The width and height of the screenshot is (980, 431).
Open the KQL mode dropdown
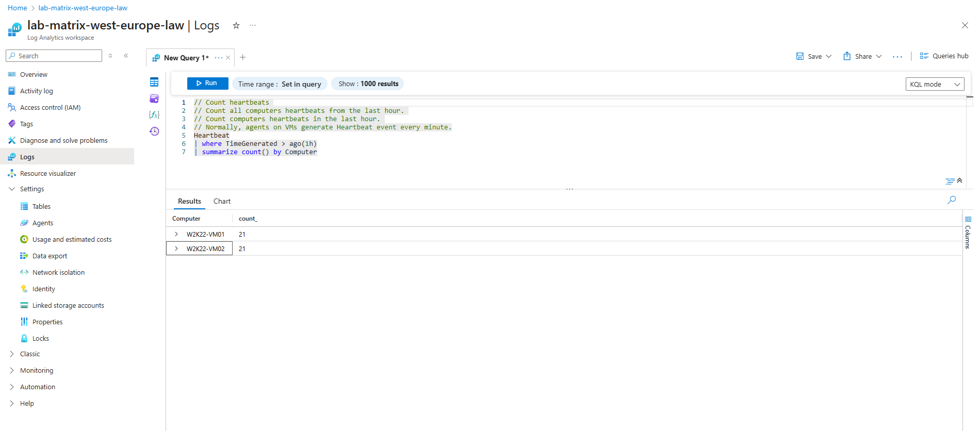[x=935, y=84]
